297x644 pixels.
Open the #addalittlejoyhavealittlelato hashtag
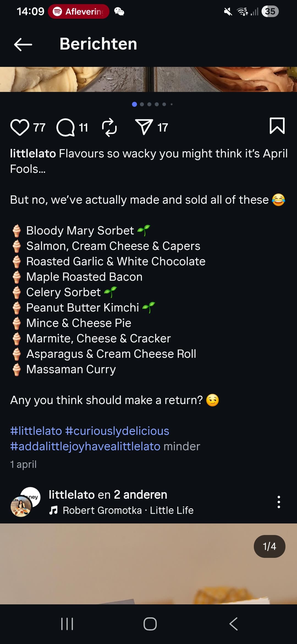[85, 446]
